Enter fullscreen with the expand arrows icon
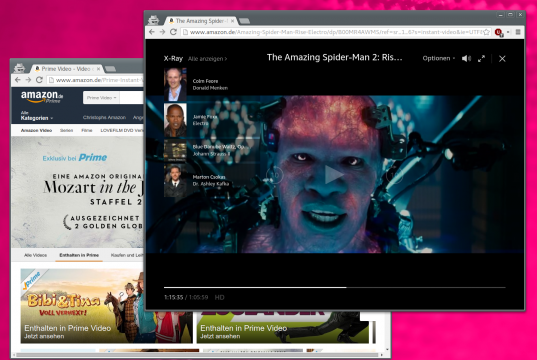The height and width of the screenshot is (360, 537). point(481,59)
